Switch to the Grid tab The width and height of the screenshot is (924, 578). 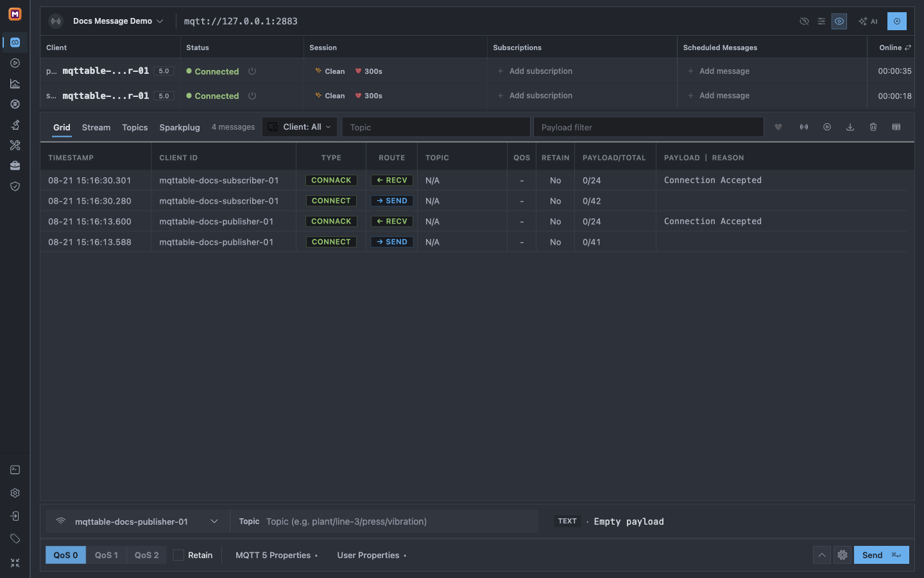pos(62,127)
